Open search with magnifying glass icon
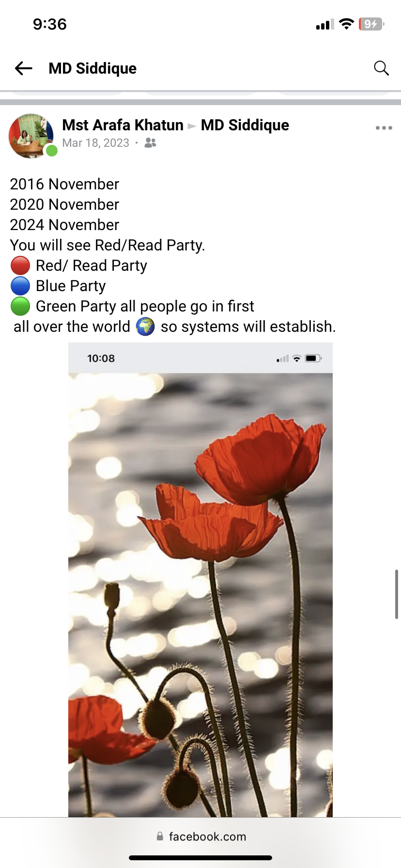The width and height of the screenshot is (401, 868). coord(381,68)
